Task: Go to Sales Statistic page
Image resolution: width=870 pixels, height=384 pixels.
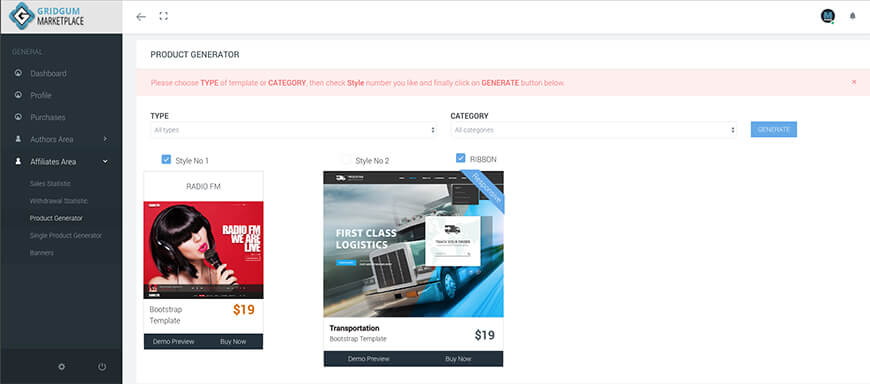Action: [50, 183]
